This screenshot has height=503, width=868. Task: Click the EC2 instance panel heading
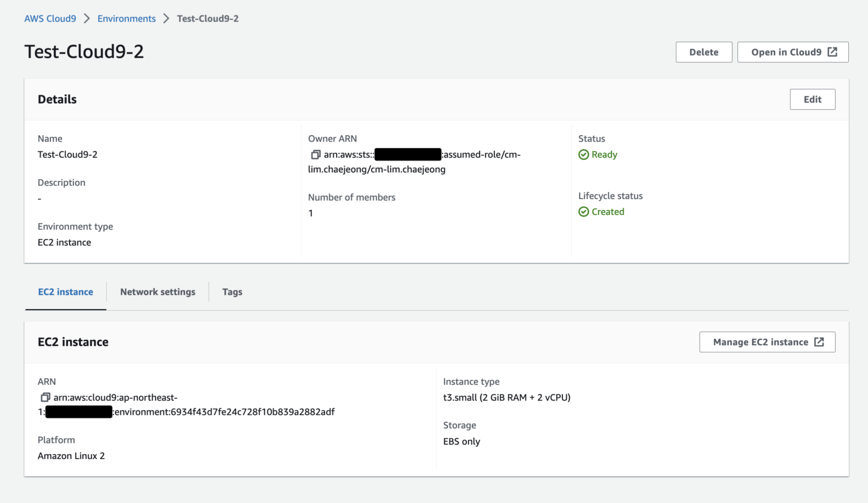click(73, 341)
